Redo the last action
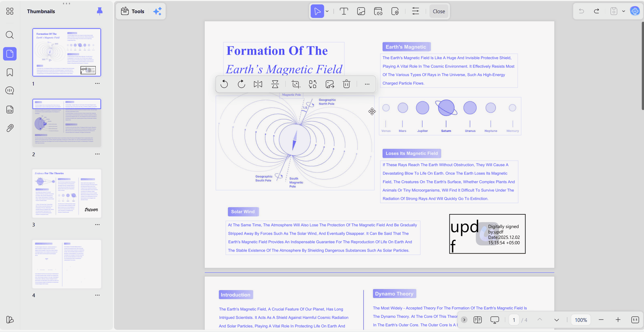This screenshot has width=644, height=332. 597,11
